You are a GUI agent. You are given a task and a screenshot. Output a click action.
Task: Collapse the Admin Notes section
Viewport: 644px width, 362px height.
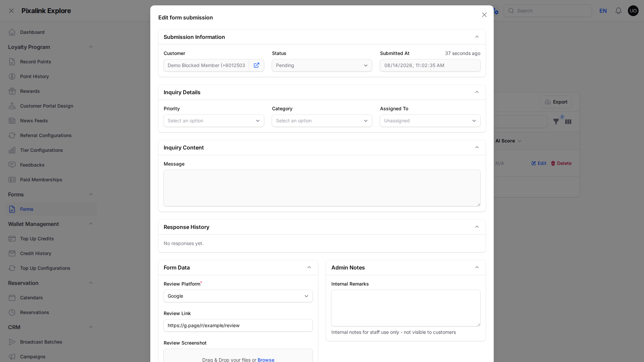point(477,267)
